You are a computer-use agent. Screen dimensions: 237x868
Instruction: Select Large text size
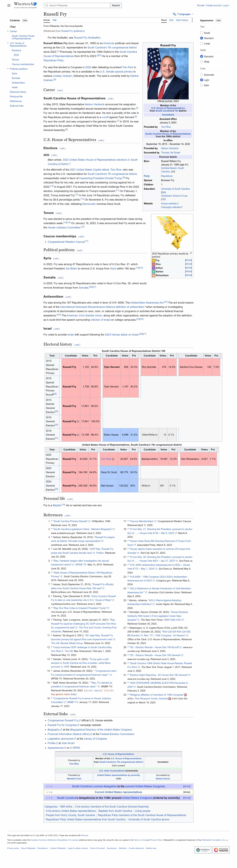pyautogui.click(x=202, y=44)
